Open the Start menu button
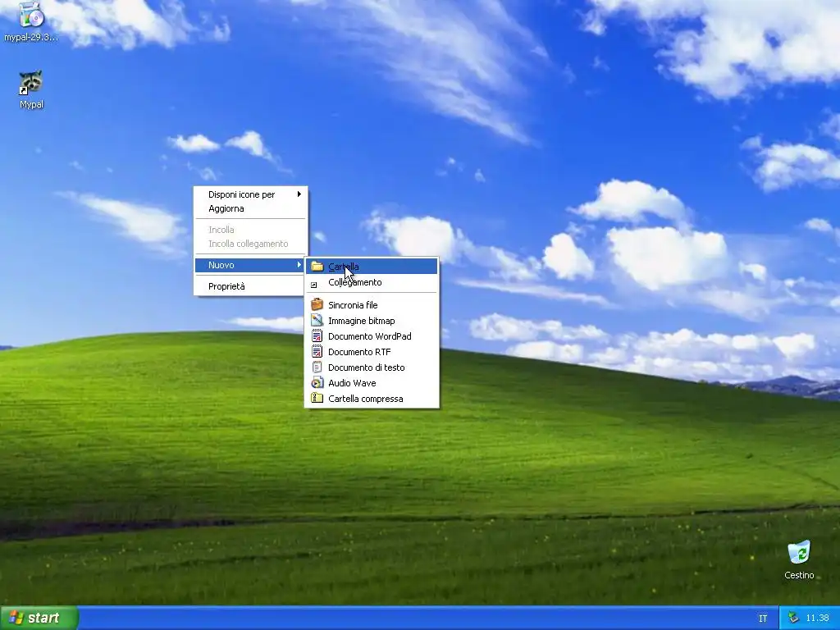 [x=39, y=618]
